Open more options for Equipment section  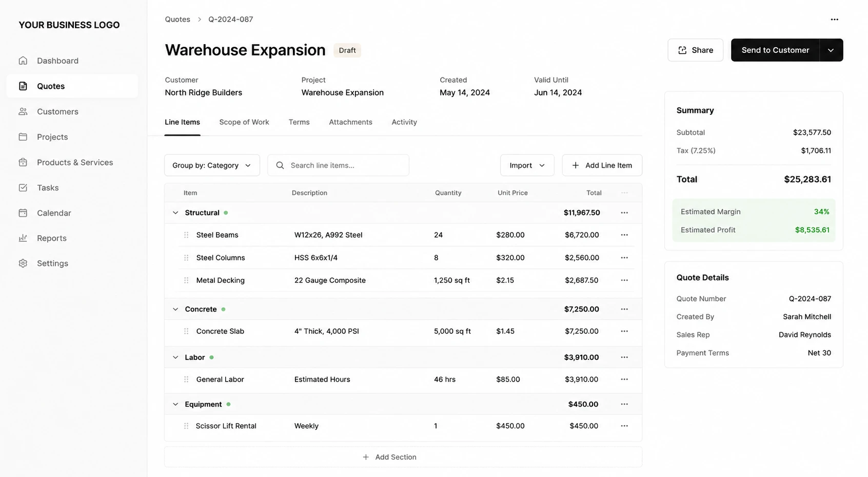click(624, 404)
